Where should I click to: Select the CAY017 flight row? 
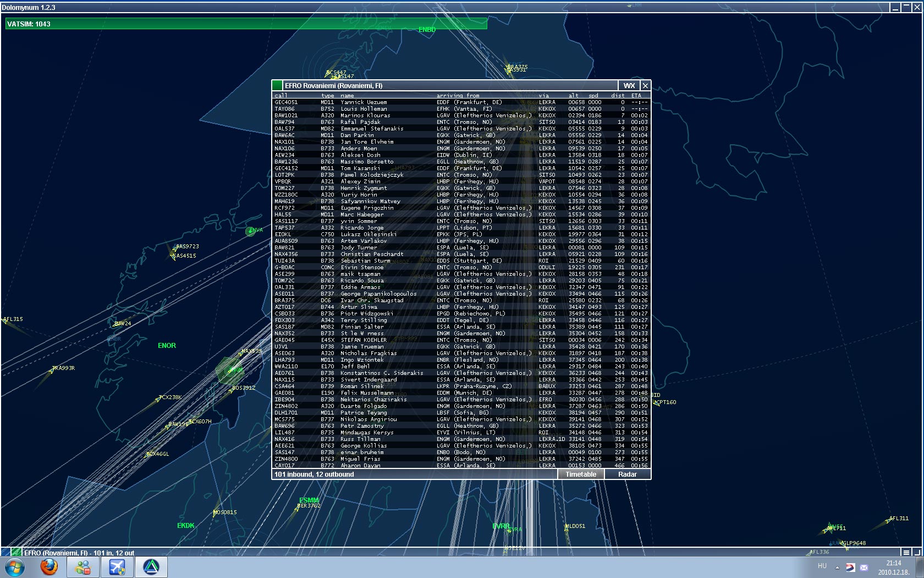[461, 466]
